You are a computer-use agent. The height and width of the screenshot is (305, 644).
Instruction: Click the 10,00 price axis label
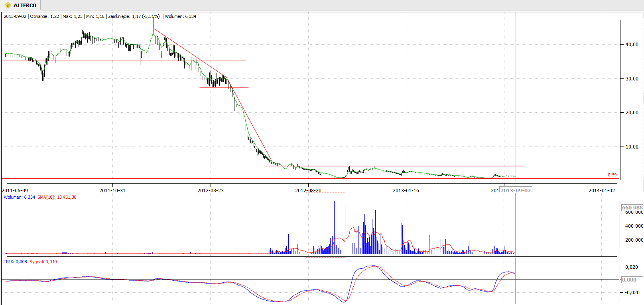tap(632, 147)
